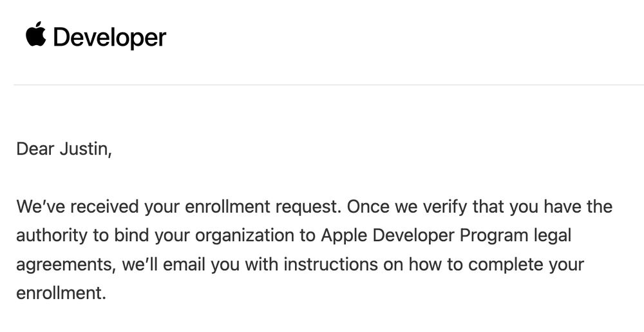Click the word "legal" at line end
Image resolution: width=644 pixels, height=332 pixels.
coord(548,236)
